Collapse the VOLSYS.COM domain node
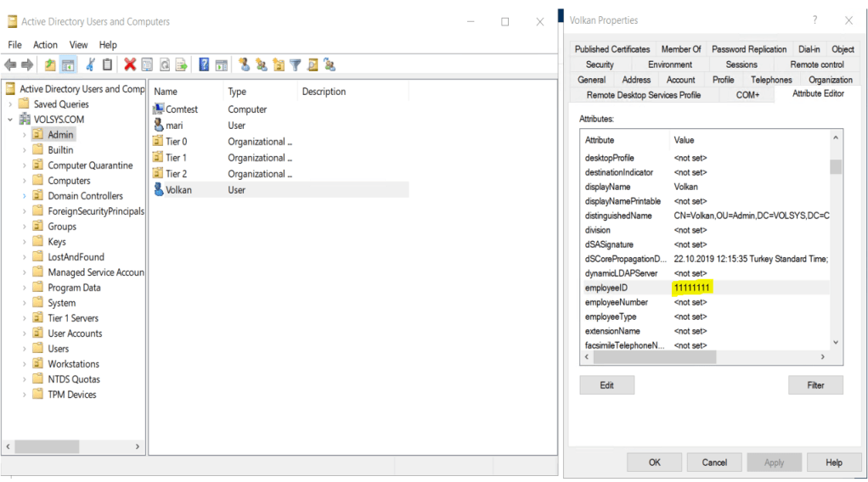The height and width of the screenshot is (482, 868). [x=10, y=120]
